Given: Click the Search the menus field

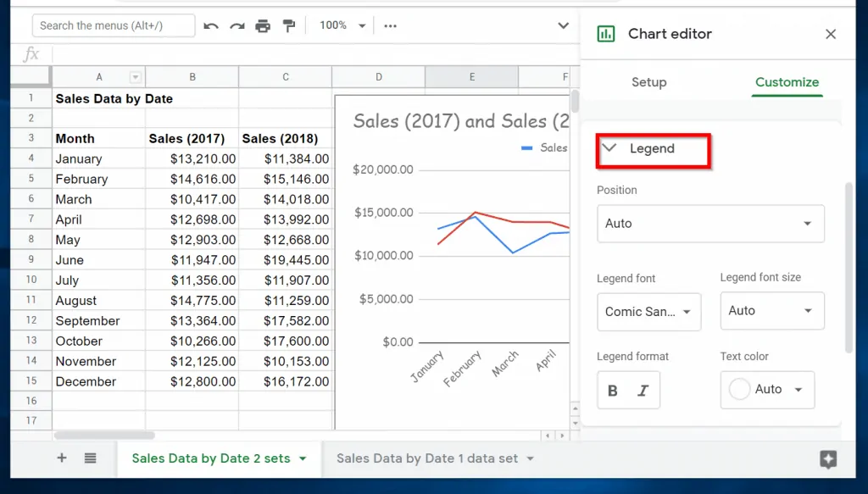Looking at the screenshot, I should (x=114, y=25).
